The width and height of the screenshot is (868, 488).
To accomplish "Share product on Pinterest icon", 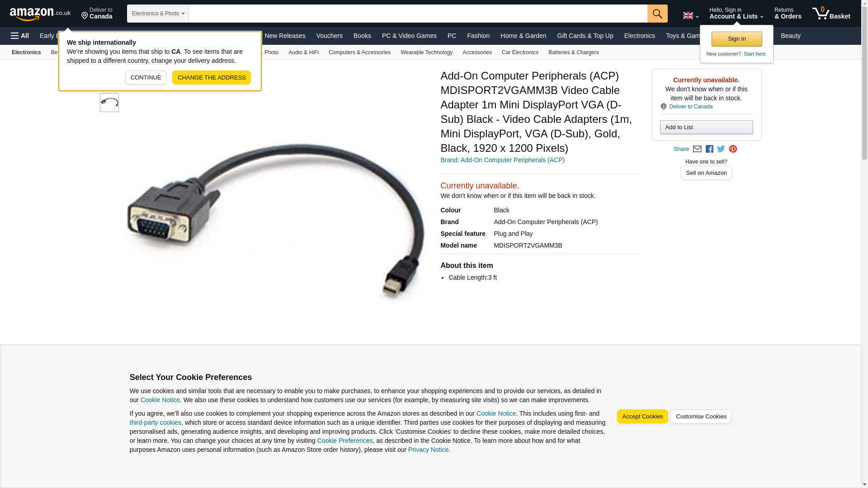I will coord(733,149).
